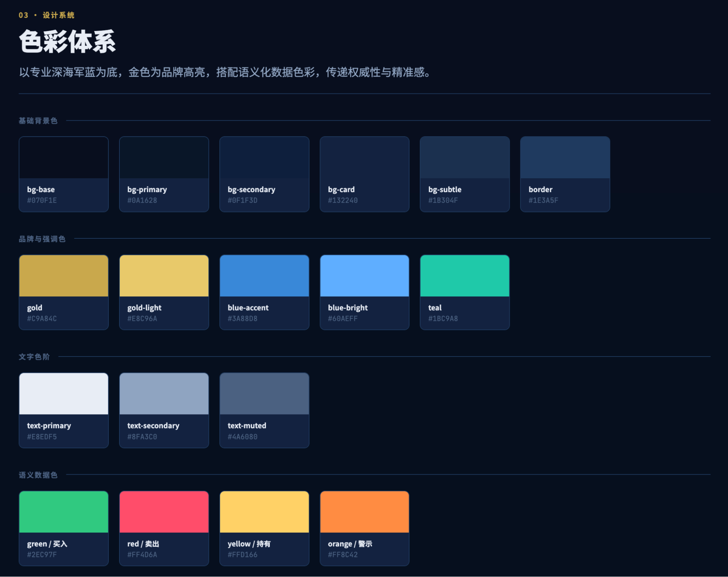Click the 基础背景色 section label

[38, 121]
